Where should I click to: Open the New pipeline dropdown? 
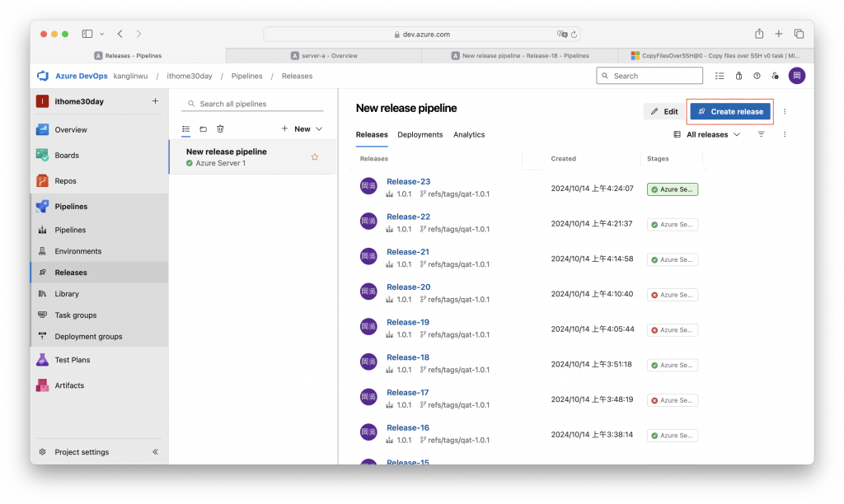[302, 129]
